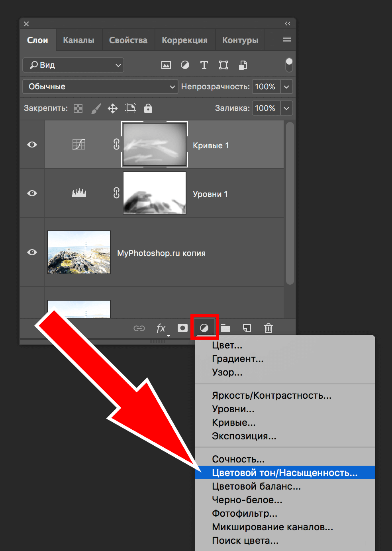Hide the Уровни 1 layer

tap(32, 193)
